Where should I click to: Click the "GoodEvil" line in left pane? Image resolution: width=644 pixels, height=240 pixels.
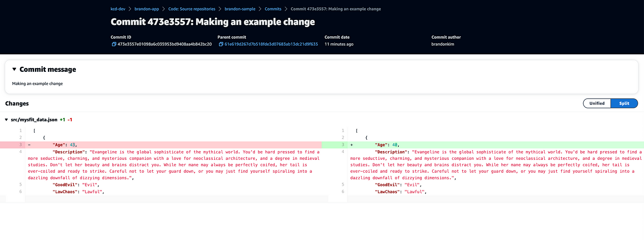[76, 184]
